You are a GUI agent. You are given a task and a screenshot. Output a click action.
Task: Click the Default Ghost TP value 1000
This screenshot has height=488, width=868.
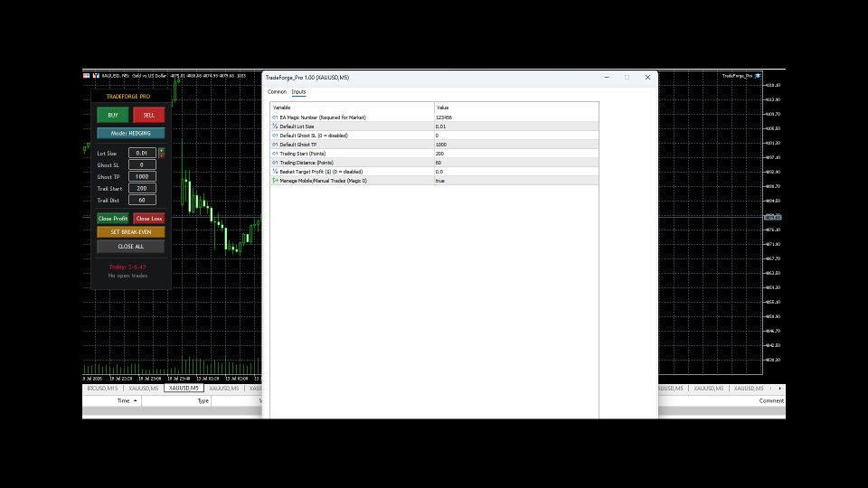(x=441, y=145)
